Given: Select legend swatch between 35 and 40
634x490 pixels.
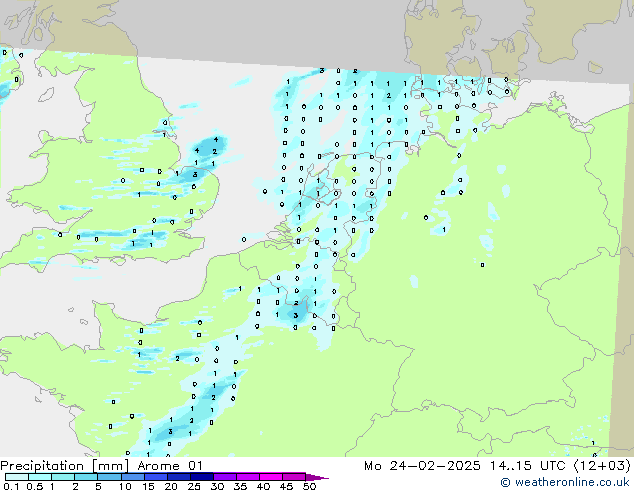Looking at the screenshot, I should 247,477.
